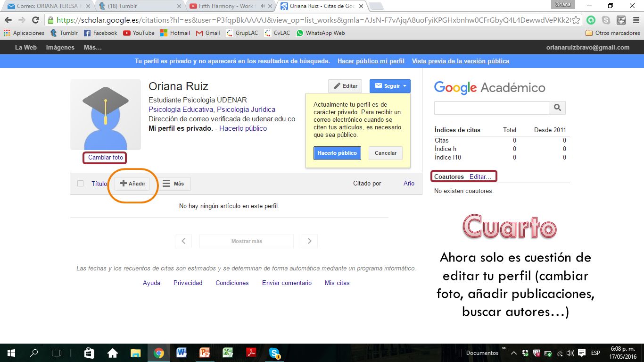644x362 pixels.
Task: Sort articles by the Año column
Action: (x=409, y=183)
